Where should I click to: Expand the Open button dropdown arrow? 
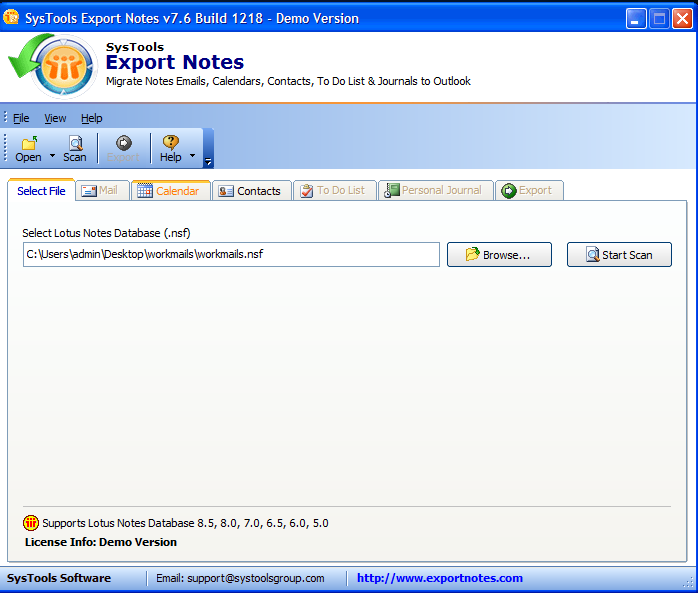point(52,157)
